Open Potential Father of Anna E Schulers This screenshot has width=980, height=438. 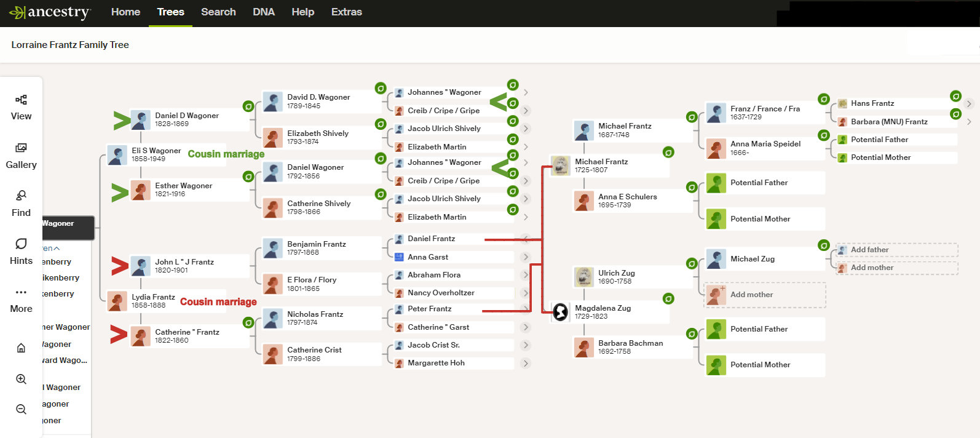click(x=759, y=183)
